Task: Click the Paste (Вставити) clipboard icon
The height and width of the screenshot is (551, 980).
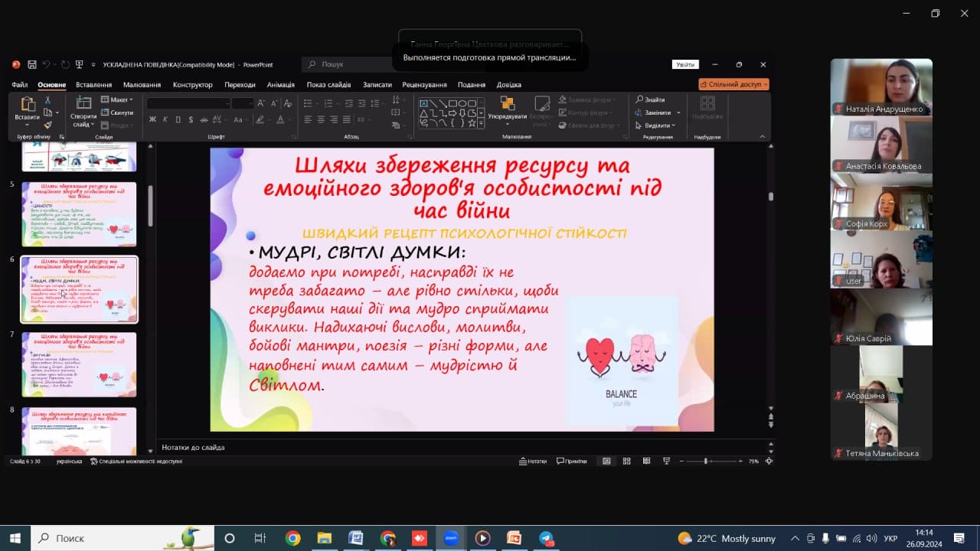Action: tap(28, 105)
